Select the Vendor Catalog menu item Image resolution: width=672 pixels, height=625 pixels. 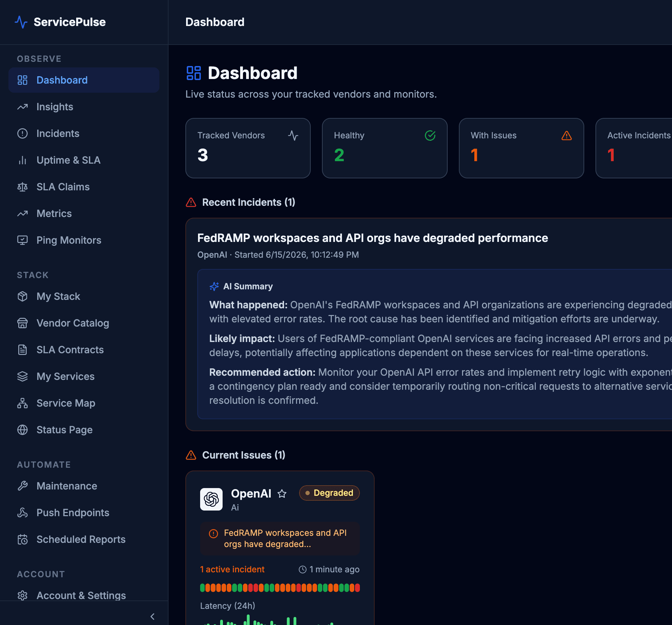click(x=84, y=323)
